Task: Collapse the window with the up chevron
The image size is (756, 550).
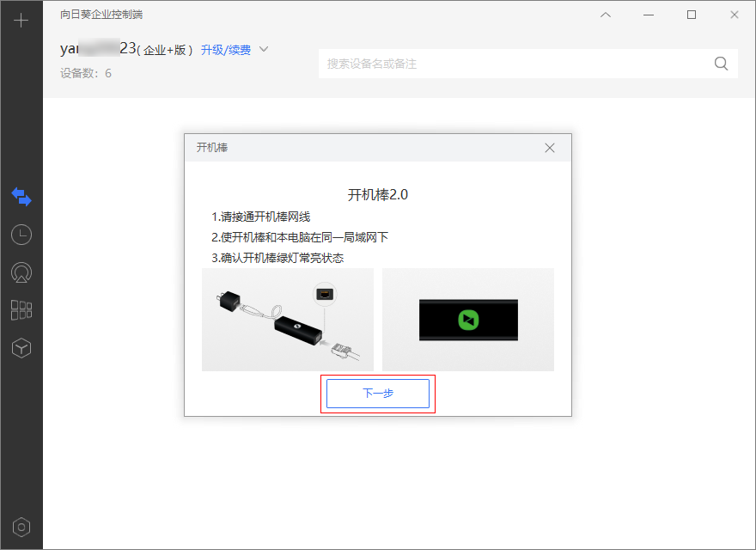Action: [x=606, y=15]
